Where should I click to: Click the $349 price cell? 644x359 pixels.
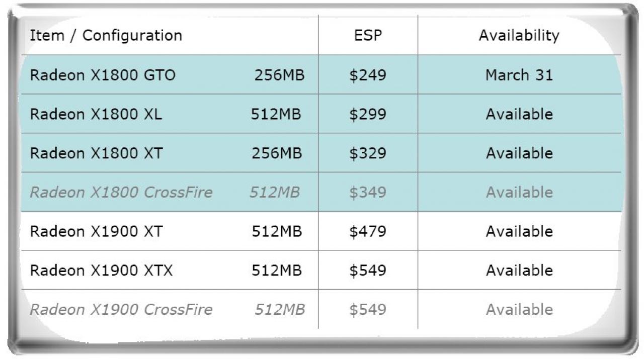coord(368,193)
